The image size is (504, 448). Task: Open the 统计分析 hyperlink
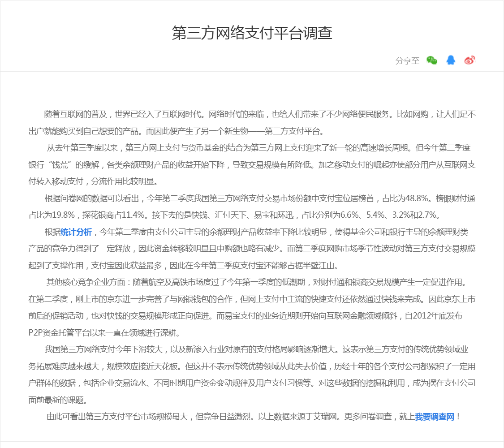pyautogui.click(x=76, y=232)
